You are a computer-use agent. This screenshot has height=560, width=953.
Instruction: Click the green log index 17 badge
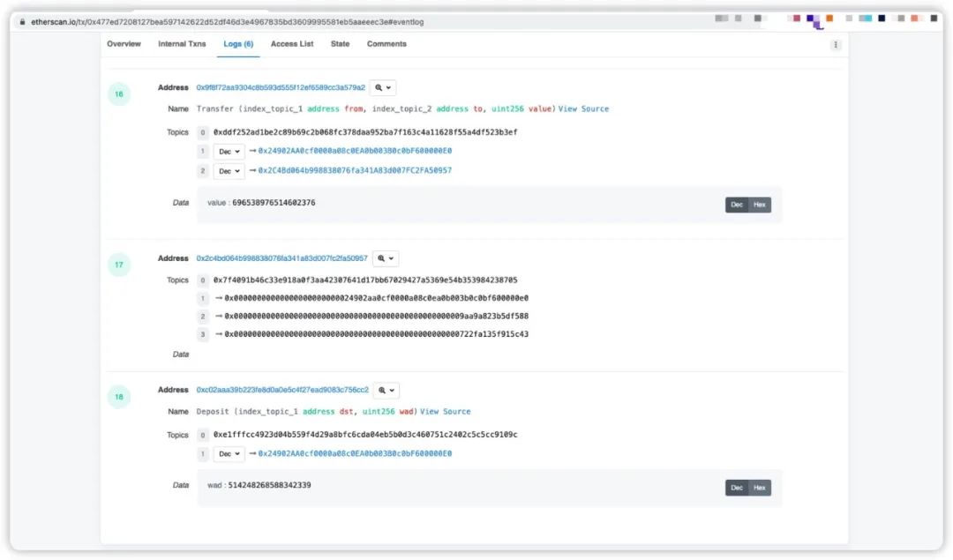coord(119,265)
